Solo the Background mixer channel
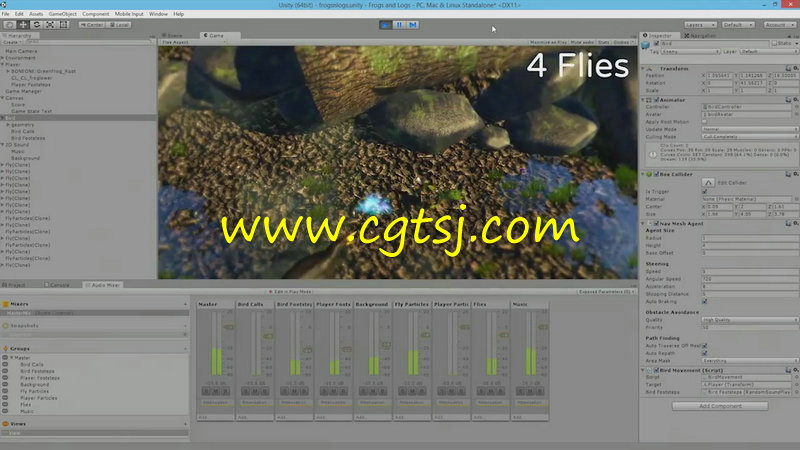The height and width of the screenshot is (450, 800). click(363, 391)
